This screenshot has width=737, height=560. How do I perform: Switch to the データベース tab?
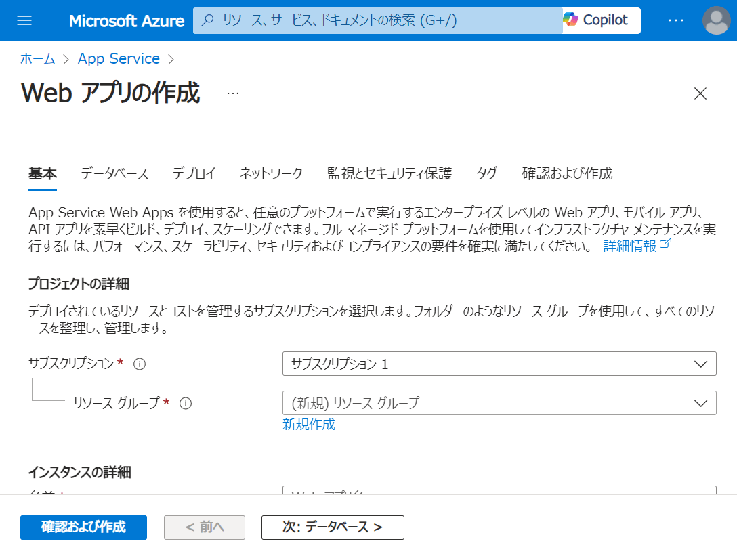[x=114, y=173]
